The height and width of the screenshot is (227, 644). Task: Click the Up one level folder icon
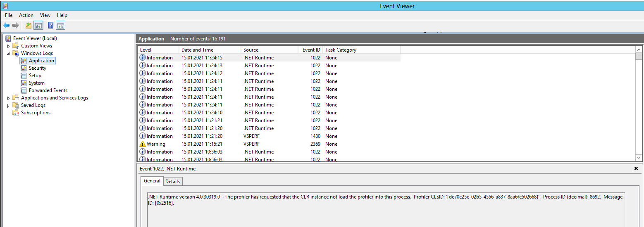[x=28, y=26]
